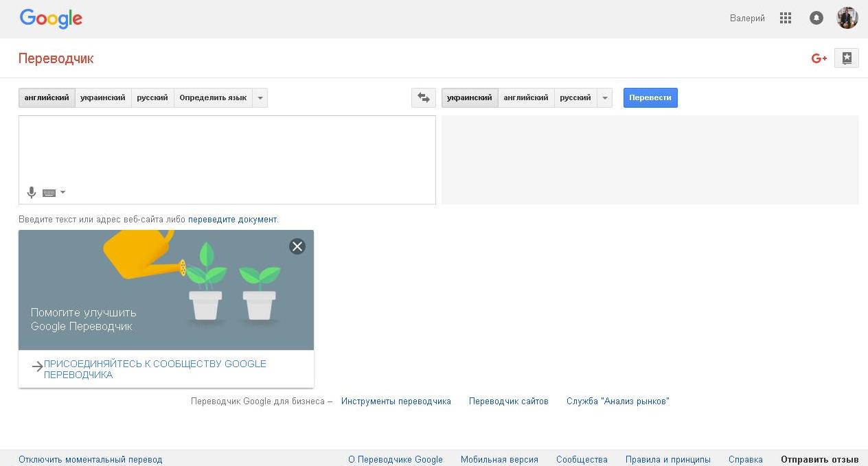The height and width of the screenshot is (466, 868).
Task: Open ПРИСОЕДИНЯЙТЕСЬ К СООБЩЕСТВУ GOOGLE ПЕРЕВОДЧИКА link
Action: pos(155,369)
